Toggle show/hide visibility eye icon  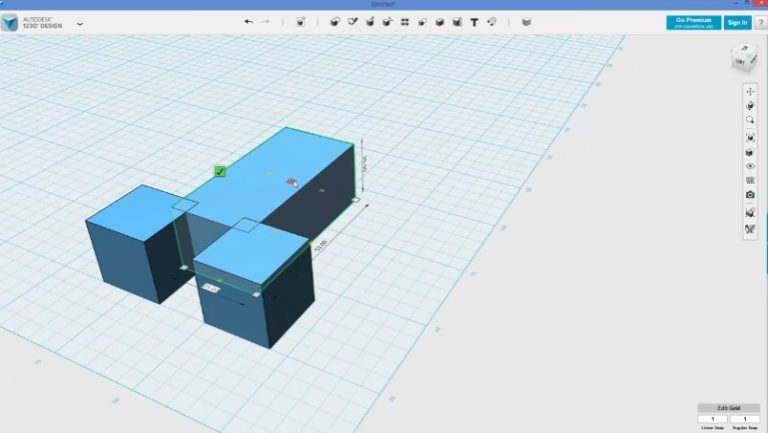[750, 166]
